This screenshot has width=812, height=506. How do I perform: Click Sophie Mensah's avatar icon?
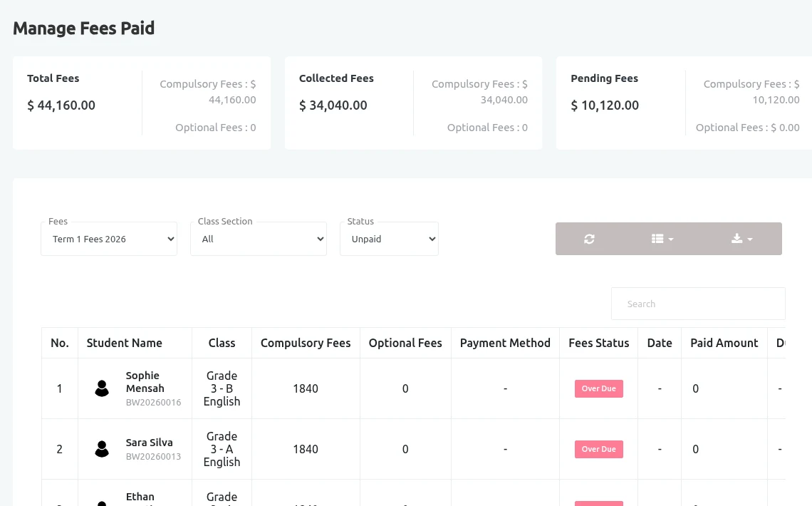(x=102, y=388)
